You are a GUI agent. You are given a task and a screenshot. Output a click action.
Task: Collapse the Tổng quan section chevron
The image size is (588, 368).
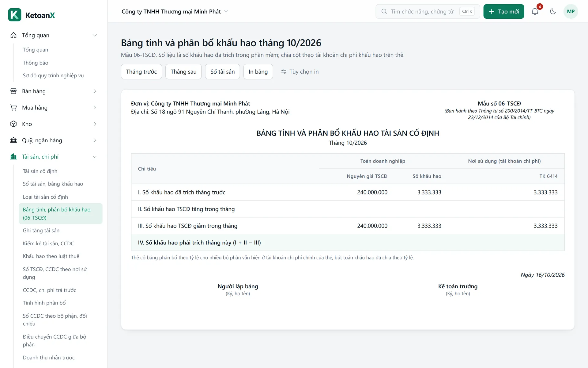(x=95, y=35)
